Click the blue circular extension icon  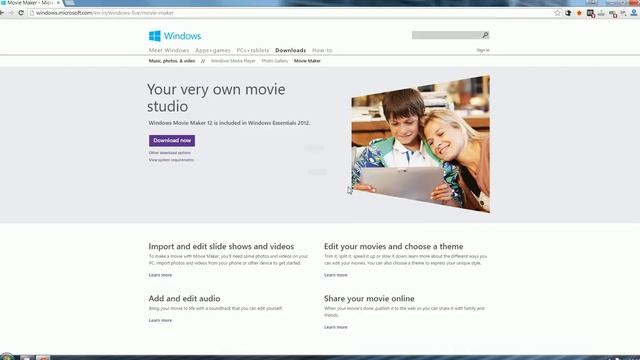633,13
